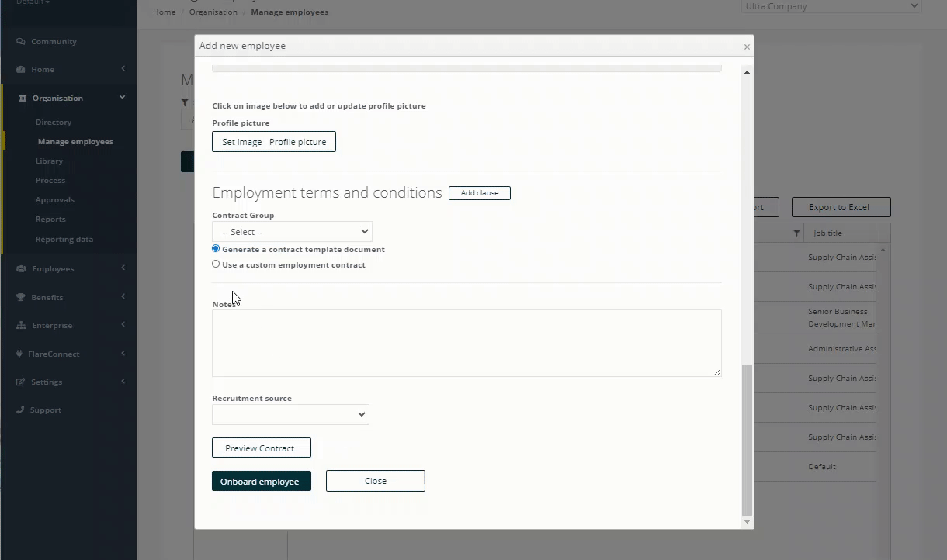The height and width of the screenshot is (560, 947).
Task: Click the Onboard employee button
Action: point(262,482)
